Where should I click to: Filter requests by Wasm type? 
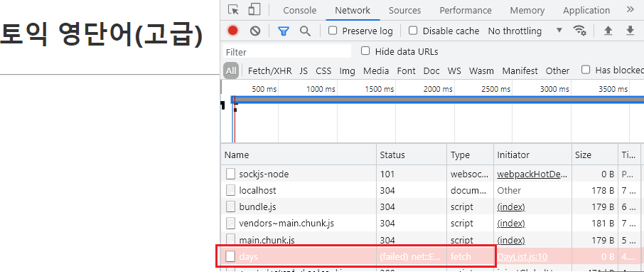pos(481,70)
